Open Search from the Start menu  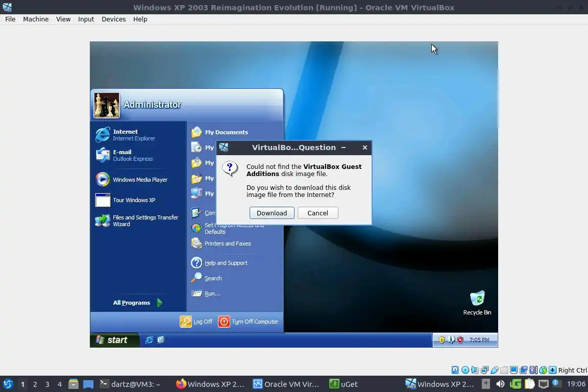coord(207,278)
